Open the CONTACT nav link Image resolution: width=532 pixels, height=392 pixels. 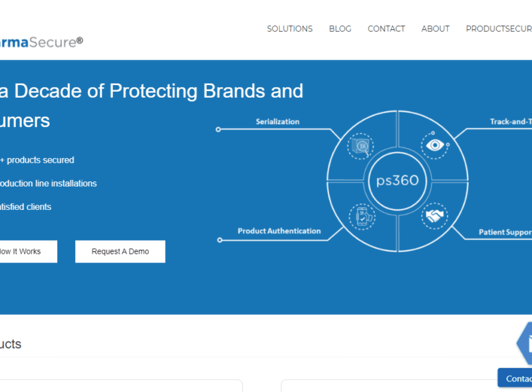[386, 29]
